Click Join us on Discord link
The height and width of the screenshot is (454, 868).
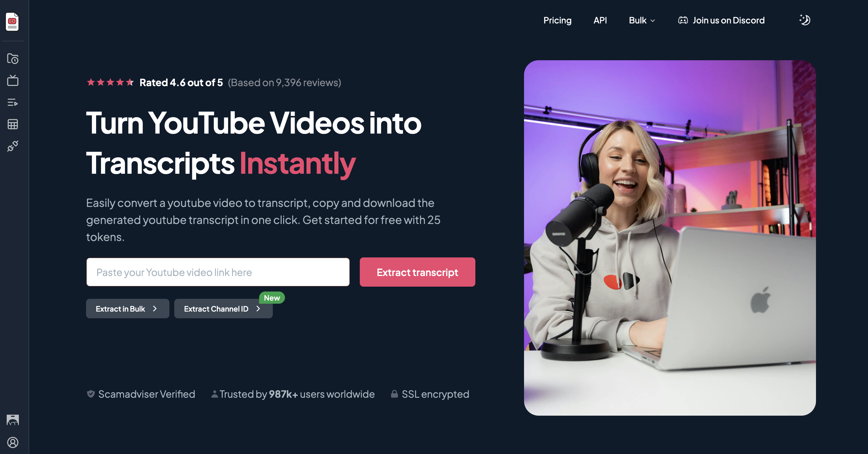(x=728, y=21)
